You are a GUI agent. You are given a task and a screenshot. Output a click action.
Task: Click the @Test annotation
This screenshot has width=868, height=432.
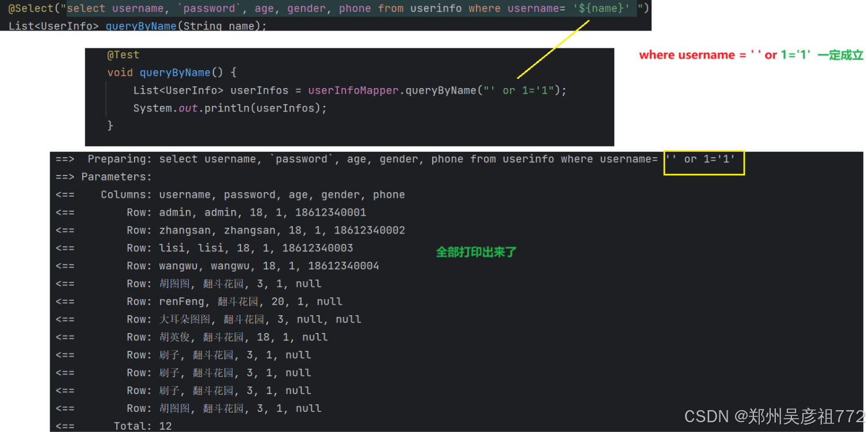123,55
